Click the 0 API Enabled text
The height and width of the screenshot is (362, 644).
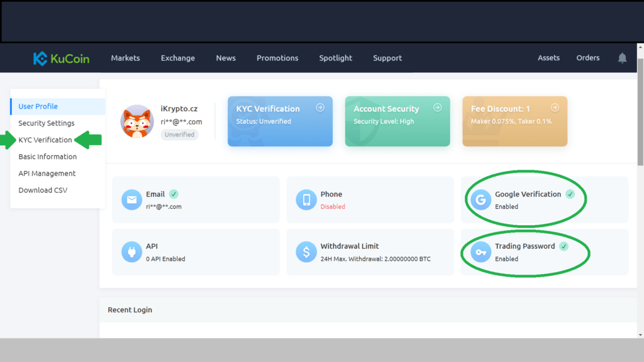tap(165, 259)
